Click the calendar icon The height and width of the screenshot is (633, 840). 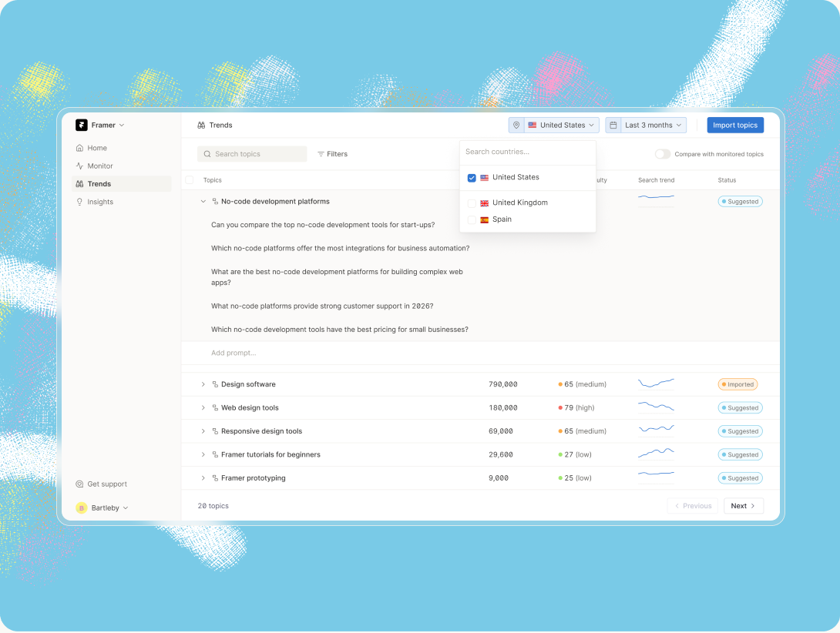(613, 126)
